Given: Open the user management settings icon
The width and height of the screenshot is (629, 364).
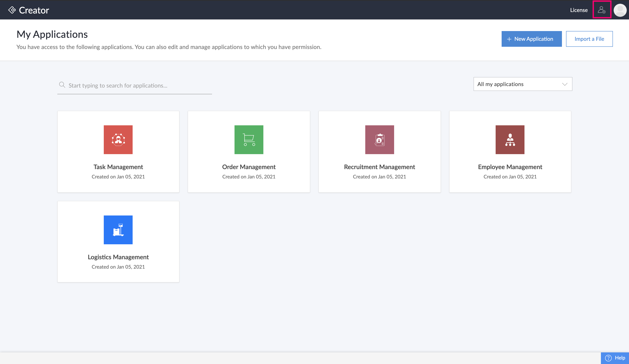Looking at the screenshot, I should point(602,10).
